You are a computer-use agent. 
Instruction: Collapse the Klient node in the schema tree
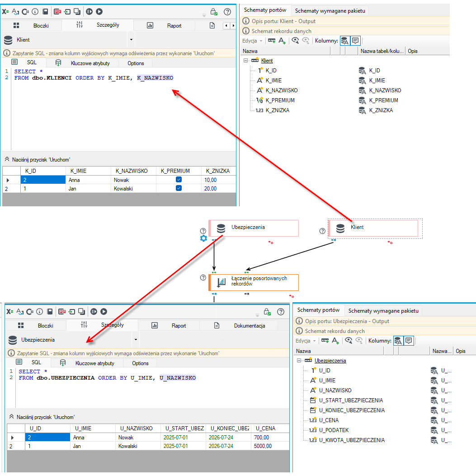245,61
